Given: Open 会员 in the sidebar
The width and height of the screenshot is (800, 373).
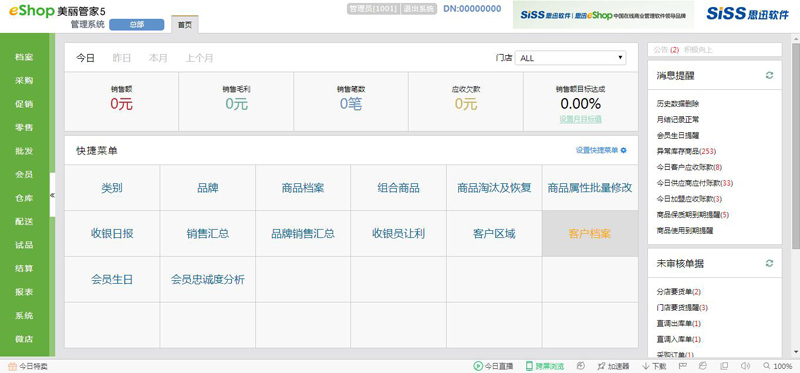Looking at the screenshot, I should [x=24, y=175].
